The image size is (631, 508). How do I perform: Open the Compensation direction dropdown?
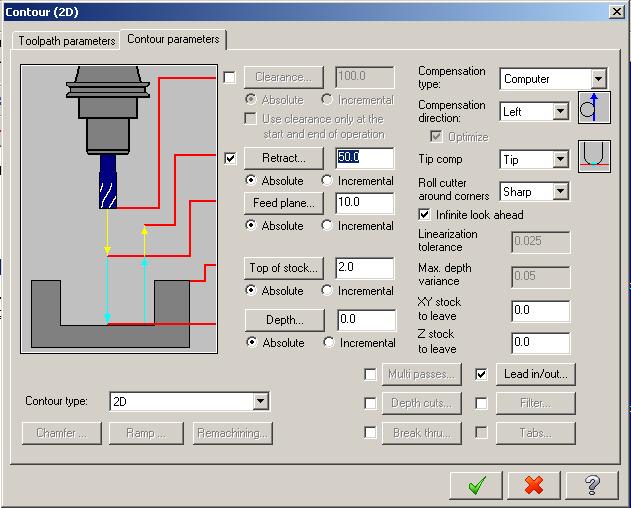tap(560, 112)
